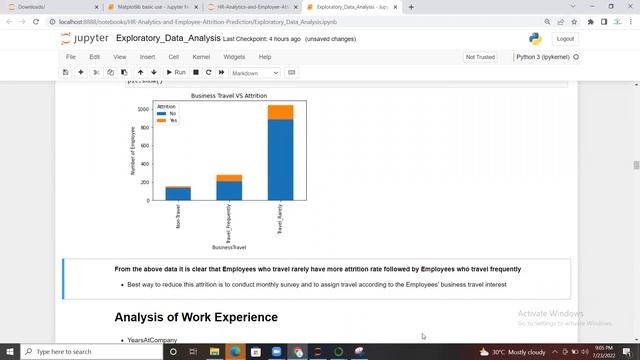Screen dimensions: 640x360
Task: Show hidden system tray icons
Action: tap(555, 351)
